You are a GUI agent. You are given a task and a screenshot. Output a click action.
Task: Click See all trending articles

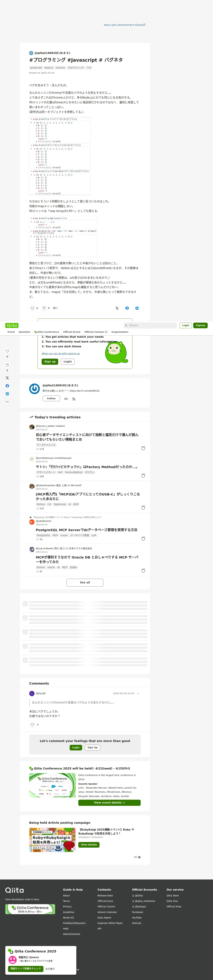85,582
